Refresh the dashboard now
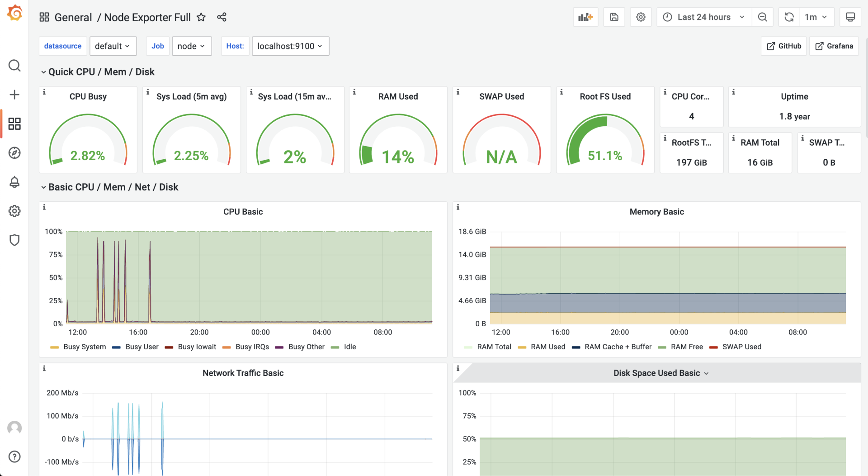 789,17
